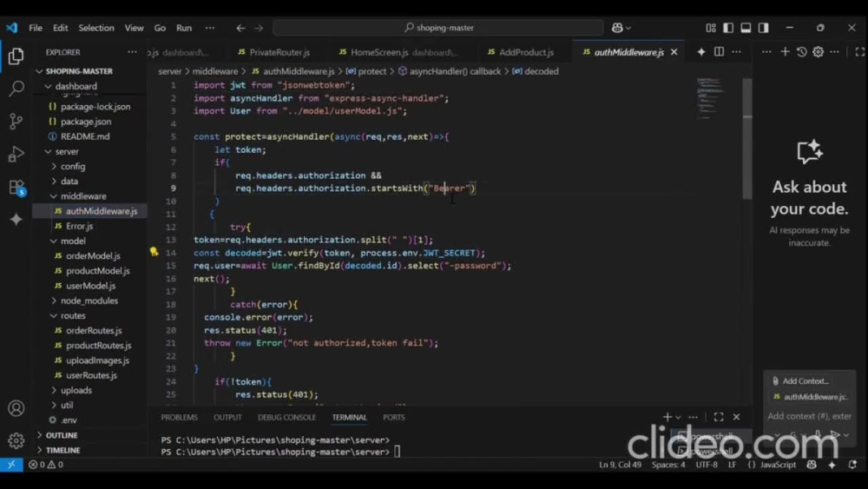Click Ln 9, Col 49 in status bar
Viewport: 868px width, 489px height.
[x=620, y=465]
